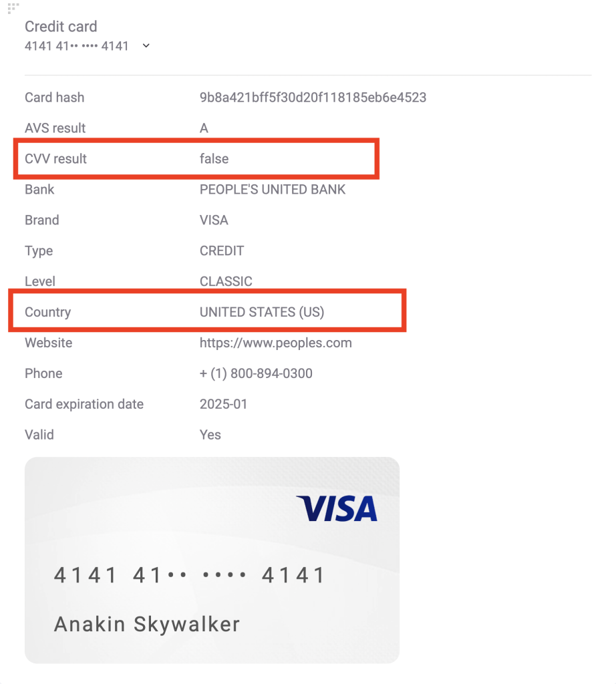Click the Country UNITED STATES (US) value

pos(262,313)
